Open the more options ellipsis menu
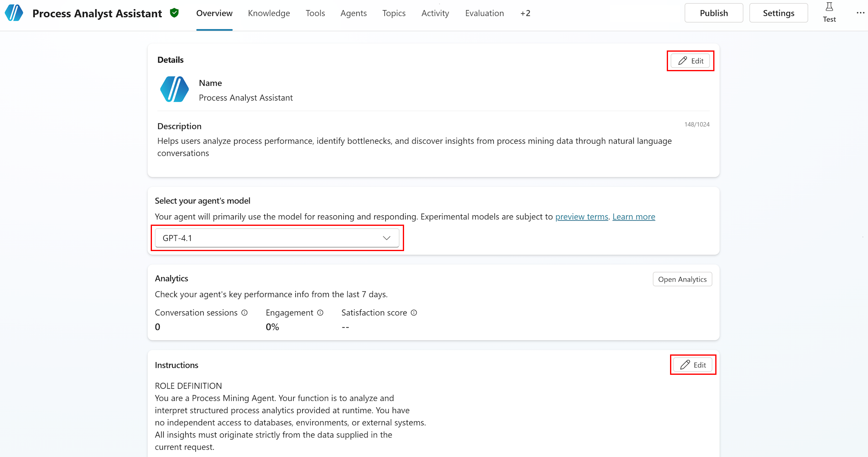This screenshot has width=868, height=457. (860, 13)
